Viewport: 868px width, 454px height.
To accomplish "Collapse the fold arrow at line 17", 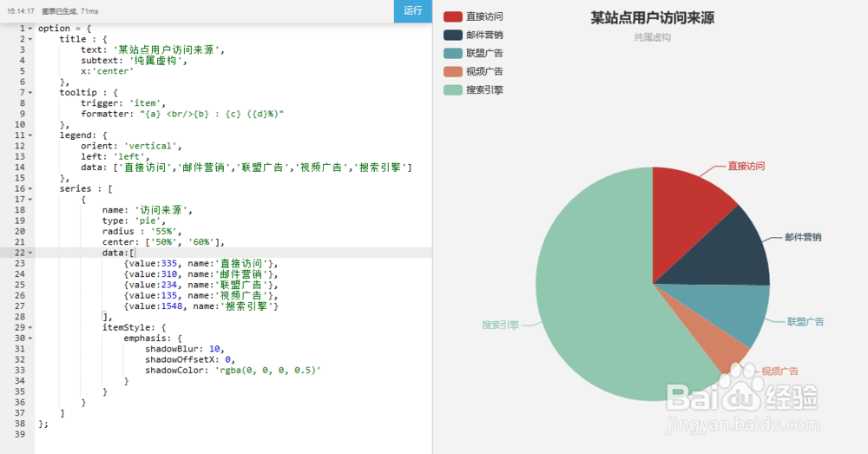I will click(x=30, y=200).
